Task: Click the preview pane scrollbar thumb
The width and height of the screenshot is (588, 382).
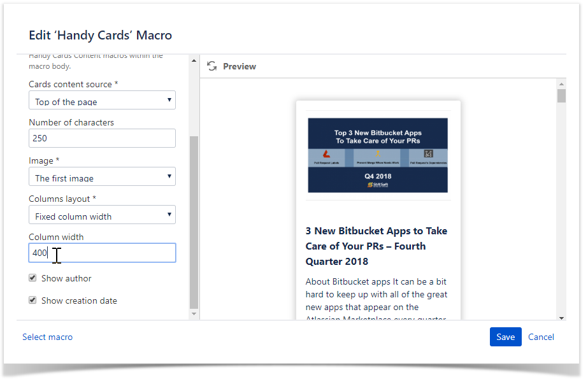Action: [561, 96]
